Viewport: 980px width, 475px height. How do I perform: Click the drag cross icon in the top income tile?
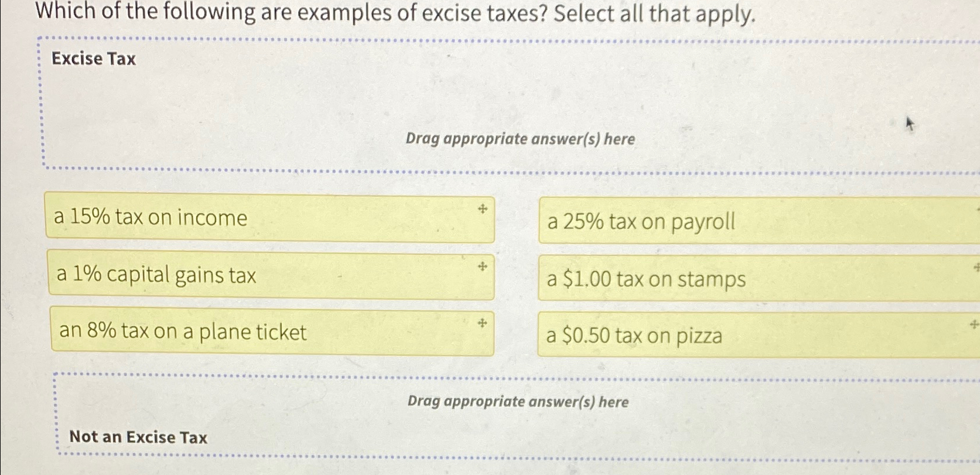(482, 208)
